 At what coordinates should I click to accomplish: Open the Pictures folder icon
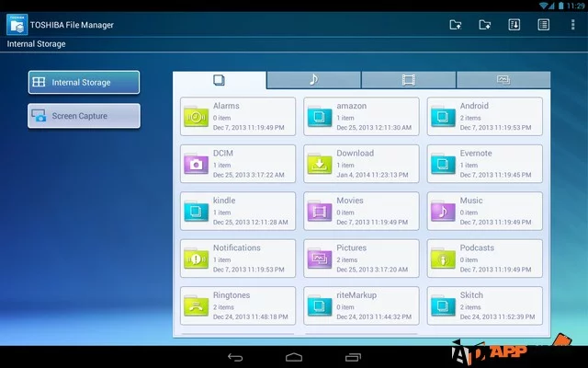click(x=320, y=259)
